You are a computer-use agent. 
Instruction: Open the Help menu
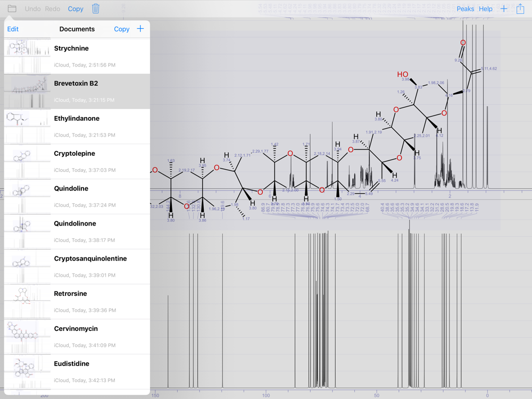coord(486,9)
